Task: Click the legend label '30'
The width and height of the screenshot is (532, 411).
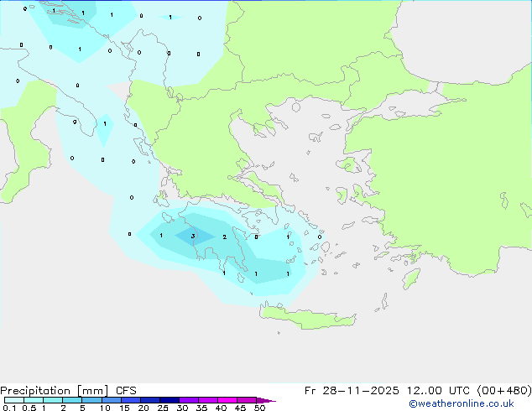Action: point(182,408)
